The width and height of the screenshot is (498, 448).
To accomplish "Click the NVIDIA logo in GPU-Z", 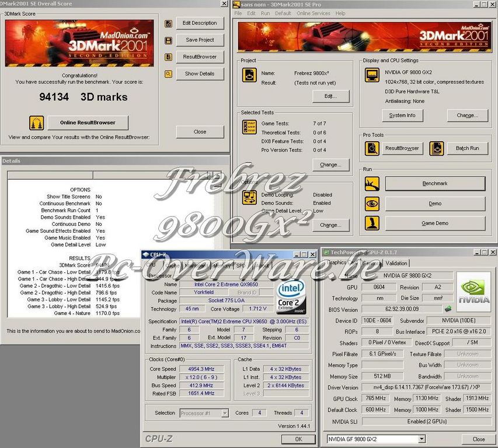I will [473, 291].
